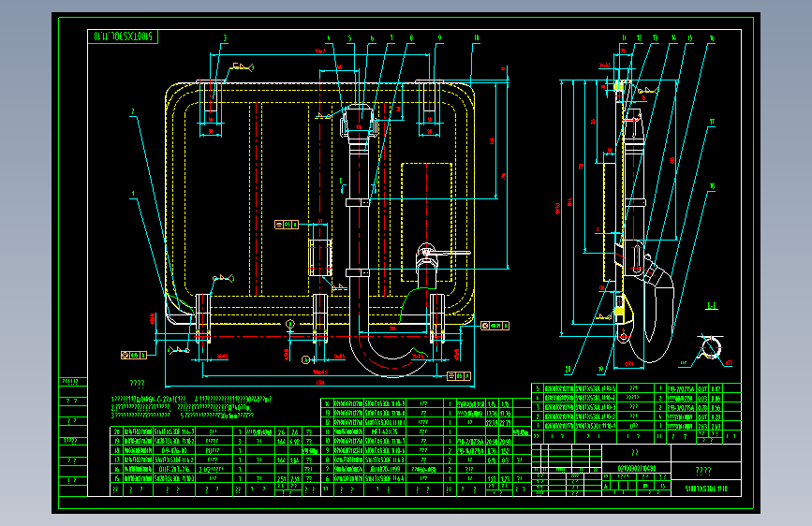
Task: Select part balloon number 2 on left
Action: click(x=133, y=111)
